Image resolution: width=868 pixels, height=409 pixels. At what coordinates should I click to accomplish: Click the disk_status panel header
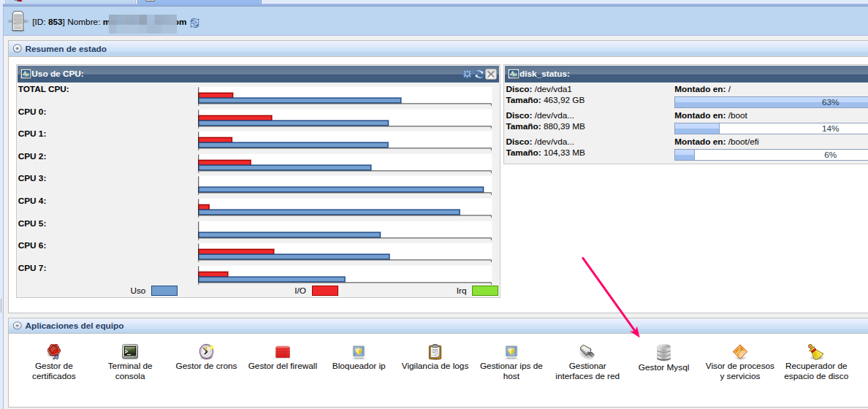pos(658,74)
